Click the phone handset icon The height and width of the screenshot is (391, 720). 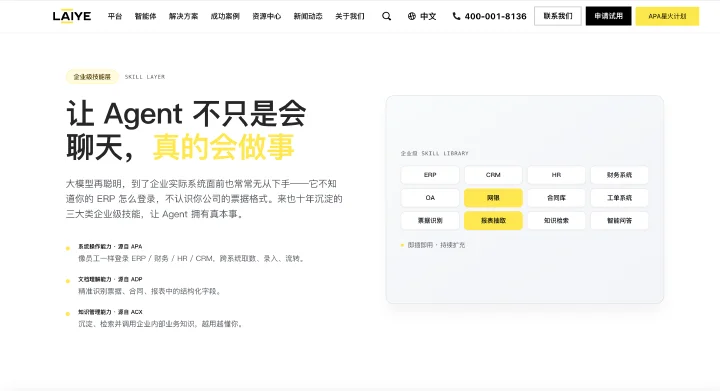coord(456,16)
